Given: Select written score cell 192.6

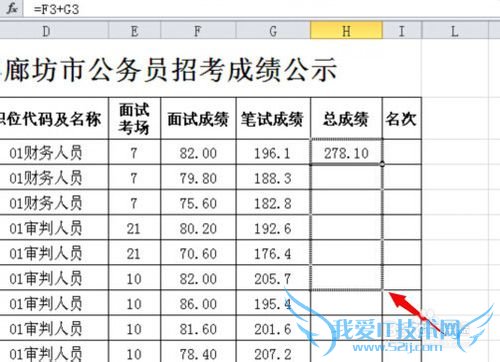Looking at the screenshot, I should [273, 227].
